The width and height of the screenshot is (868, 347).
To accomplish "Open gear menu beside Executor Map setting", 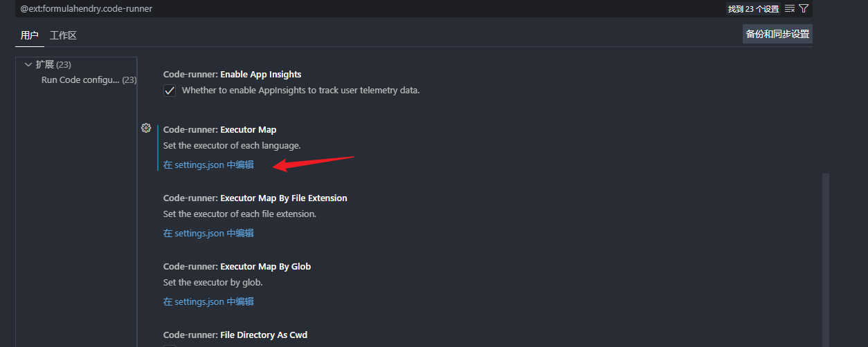I will click(146, 128).
